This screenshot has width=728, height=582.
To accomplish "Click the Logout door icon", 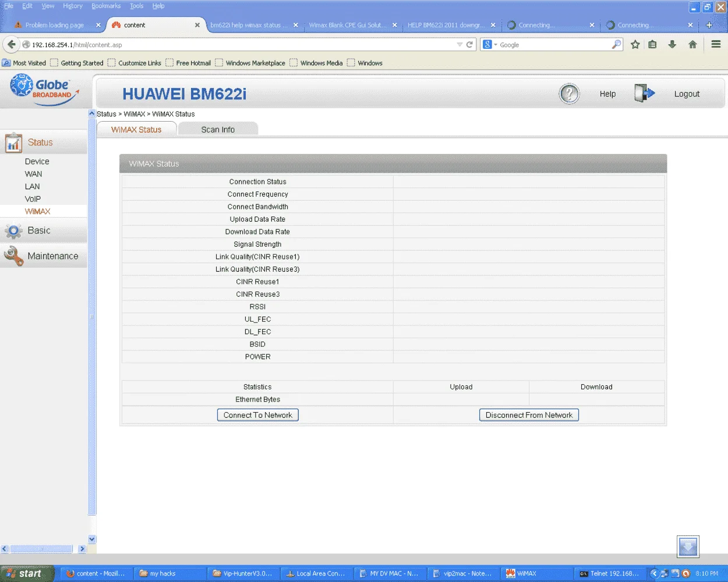I will click(644, 93).
